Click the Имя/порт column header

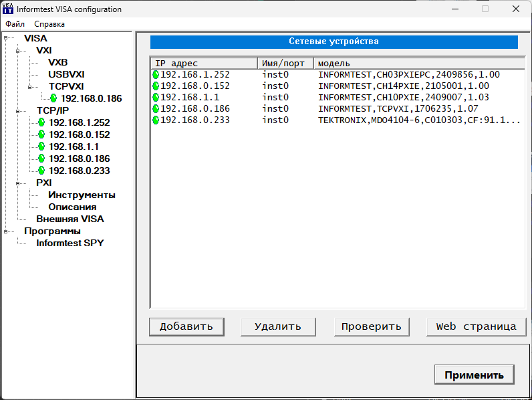click(285, 63)
